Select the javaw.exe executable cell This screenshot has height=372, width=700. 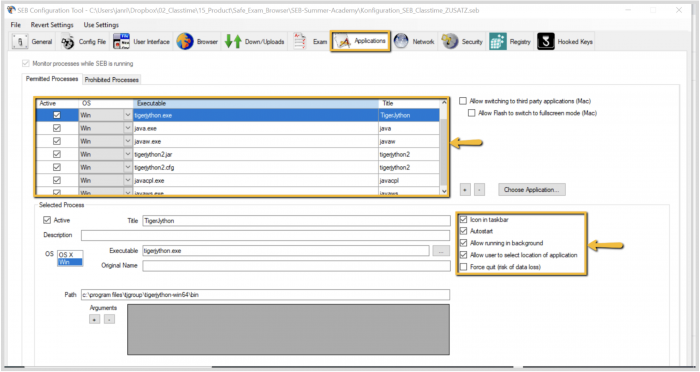(256, 141)
